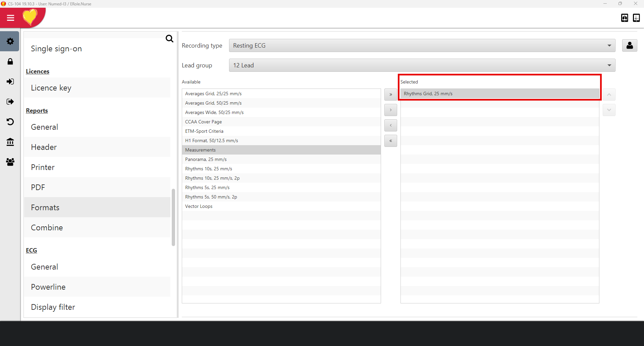
Task: Click the search magnifier icon
Action: point(169,39)
